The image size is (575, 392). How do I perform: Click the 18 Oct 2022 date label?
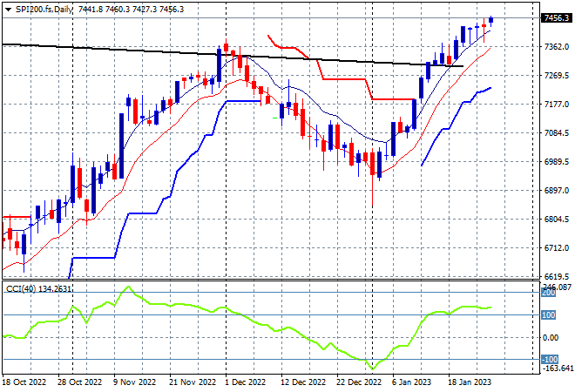24,382
